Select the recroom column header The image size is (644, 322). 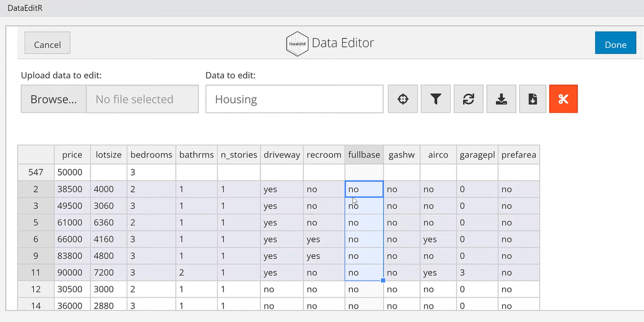click(x=324, y=155)
